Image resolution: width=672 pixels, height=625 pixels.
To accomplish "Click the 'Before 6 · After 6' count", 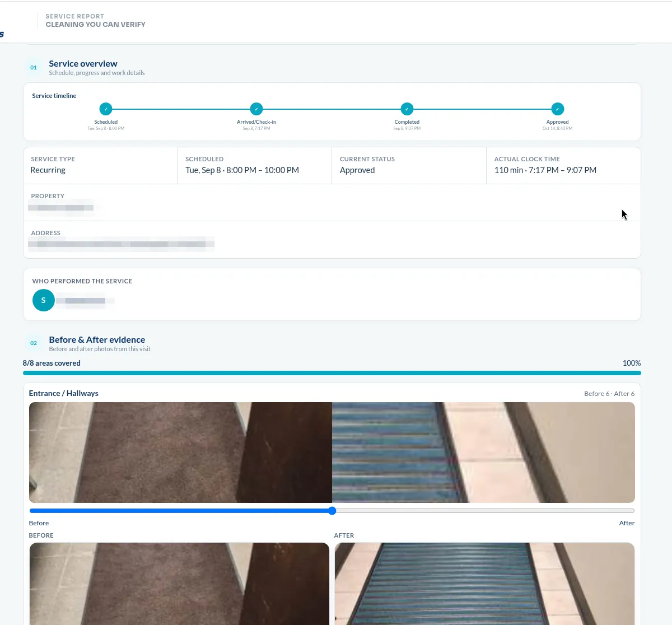I will [x=609, y=394].
